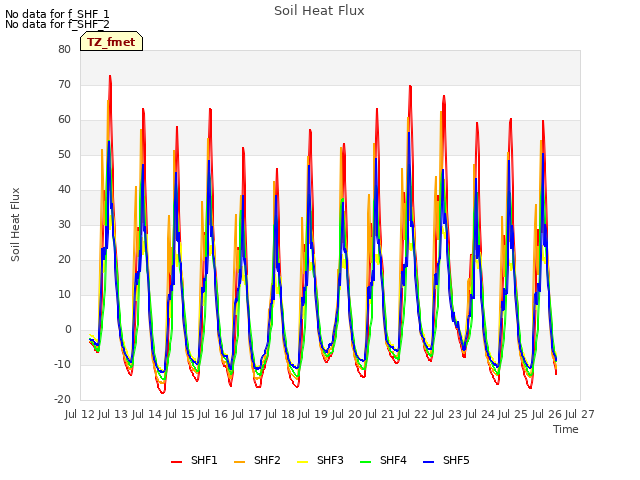Click the -10 y-axis tick label

(62, 364)
